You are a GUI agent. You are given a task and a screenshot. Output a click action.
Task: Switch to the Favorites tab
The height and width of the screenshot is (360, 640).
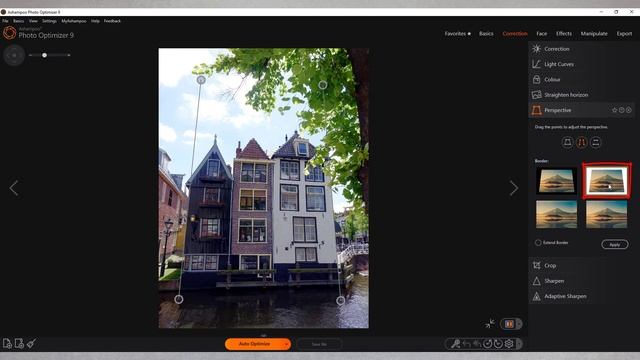[458, 33]
